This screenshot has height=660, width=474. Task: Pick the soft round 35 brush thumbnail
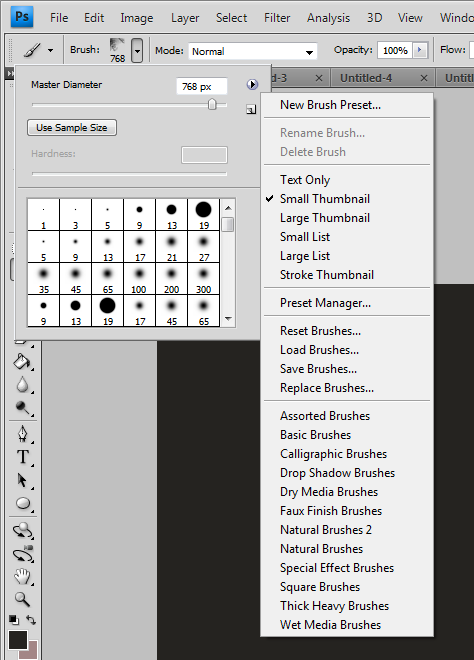pyautogui.click(x=43, y=279)
